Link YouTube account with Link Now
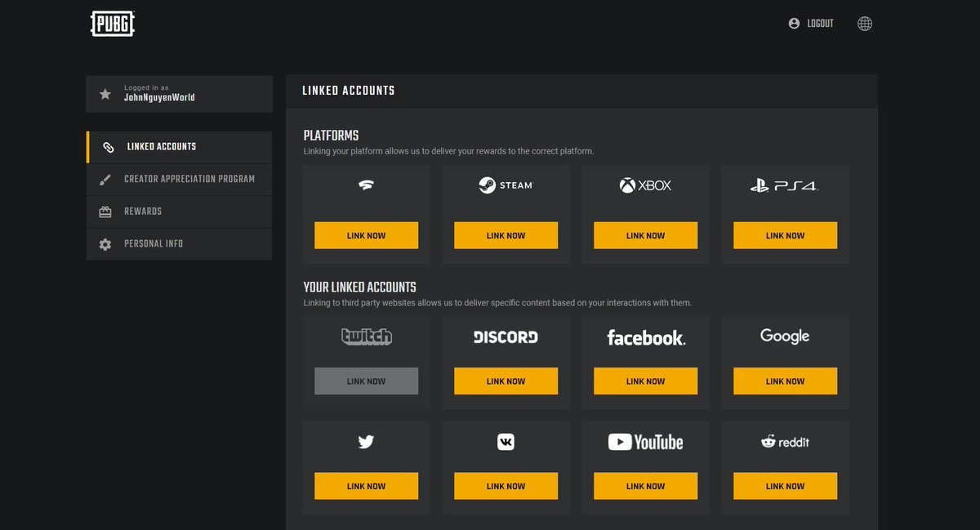The image size is (980, 530). click(x=645, y=486)
